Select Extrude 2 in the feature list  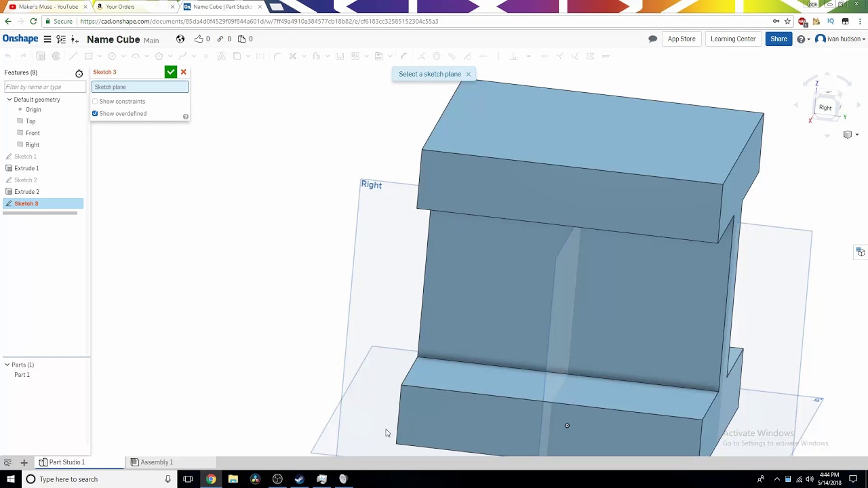click(x=26, y=192)
